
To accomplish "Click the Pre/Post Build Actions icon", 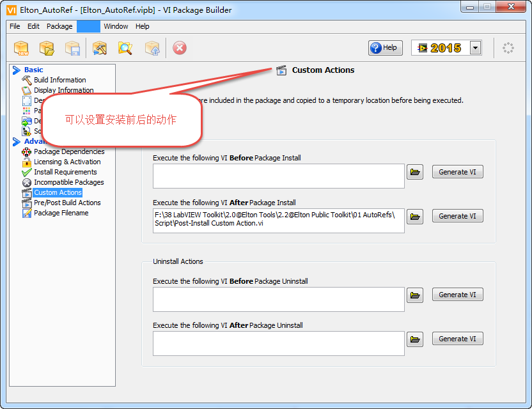I will (x=26, y=203).
